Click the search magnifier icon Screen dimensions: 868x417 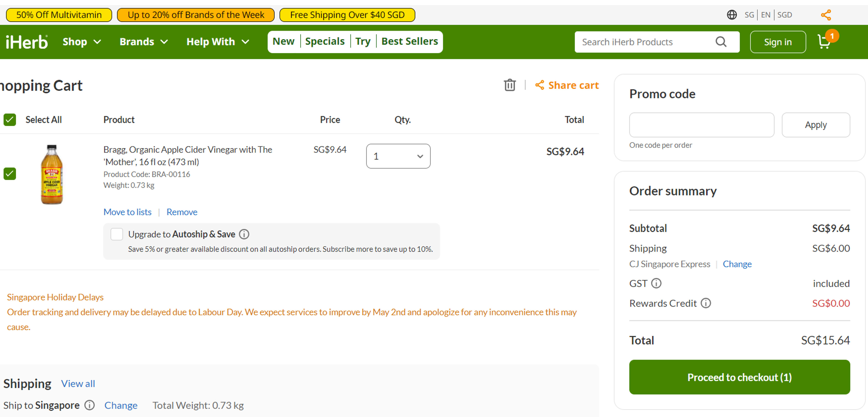pyautogui.click(x=721, y=42)
